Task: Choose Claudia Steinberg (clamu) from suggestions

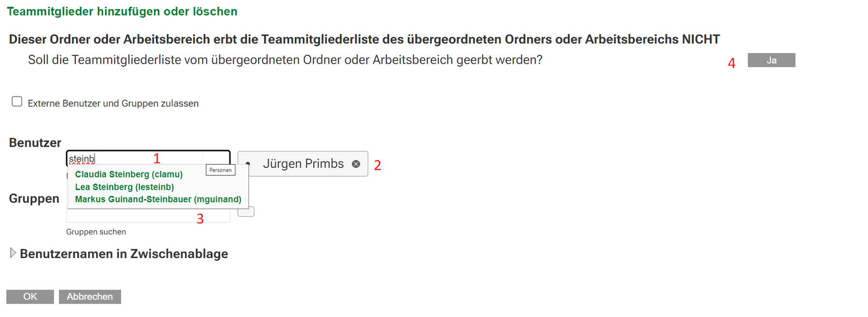Action: (x=129, y=174)
